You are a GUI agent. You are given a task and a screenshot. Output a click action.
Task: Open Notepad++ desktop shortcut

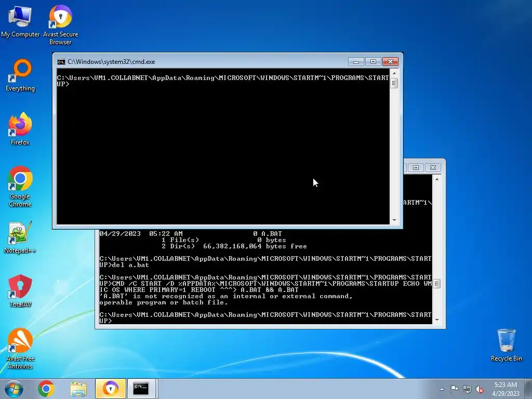[20, 237]
